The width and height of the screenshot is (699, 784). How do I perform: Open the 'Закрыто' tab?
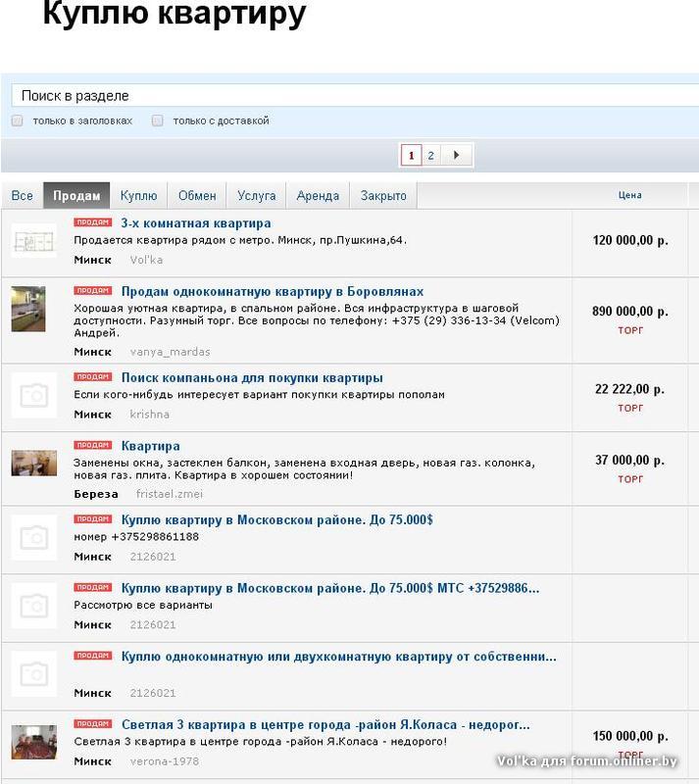[383, 195]
